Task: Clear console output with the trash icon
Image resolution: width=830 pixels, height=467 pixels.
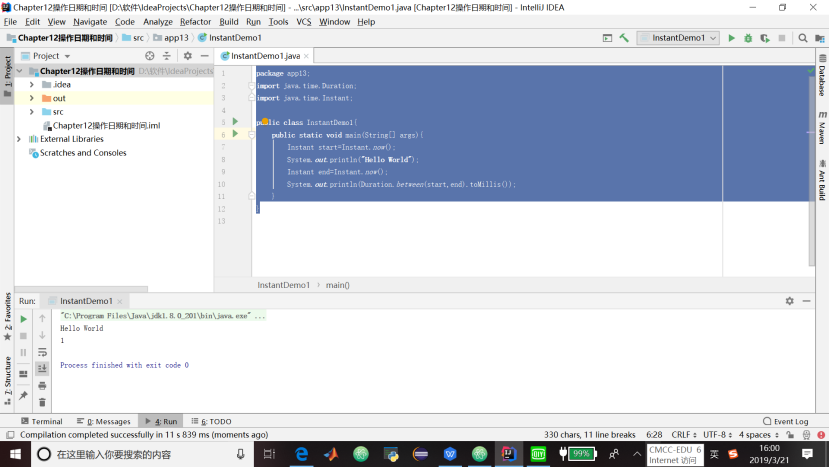Action: 42,402
